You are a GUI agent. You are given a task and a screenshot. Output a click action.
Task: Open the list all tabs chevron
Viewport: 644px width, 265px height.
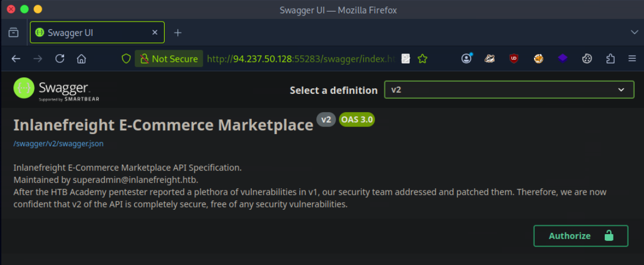tap(634, 33)
